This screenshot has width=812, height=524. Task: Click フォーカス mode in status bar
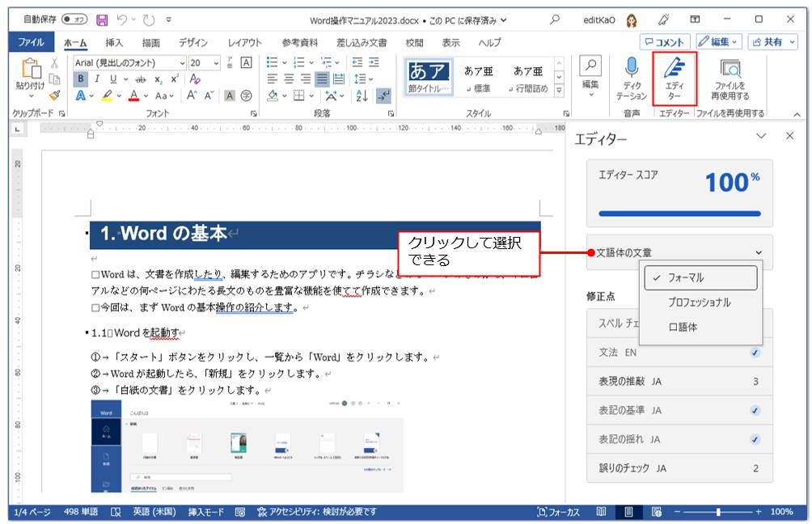558,512
